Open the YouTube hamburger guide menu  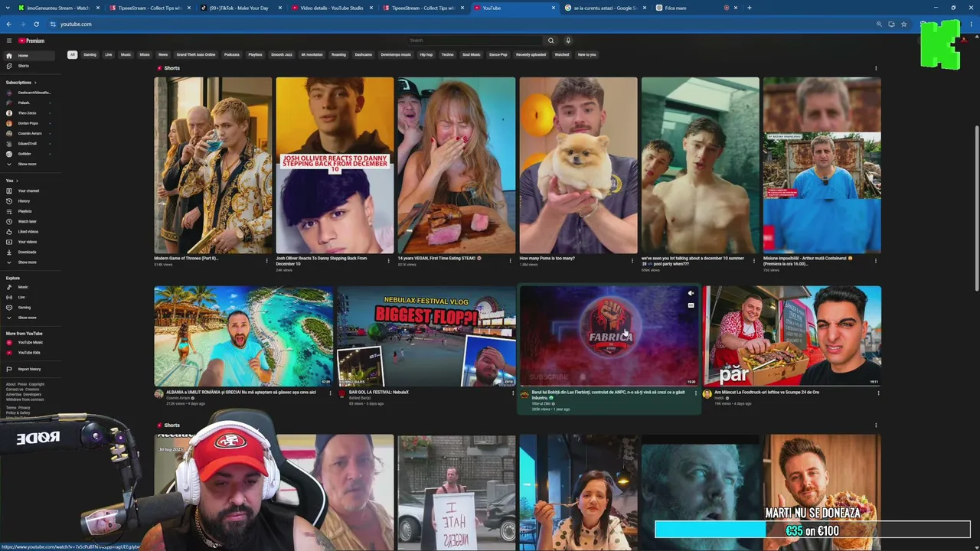click(9, 41)
